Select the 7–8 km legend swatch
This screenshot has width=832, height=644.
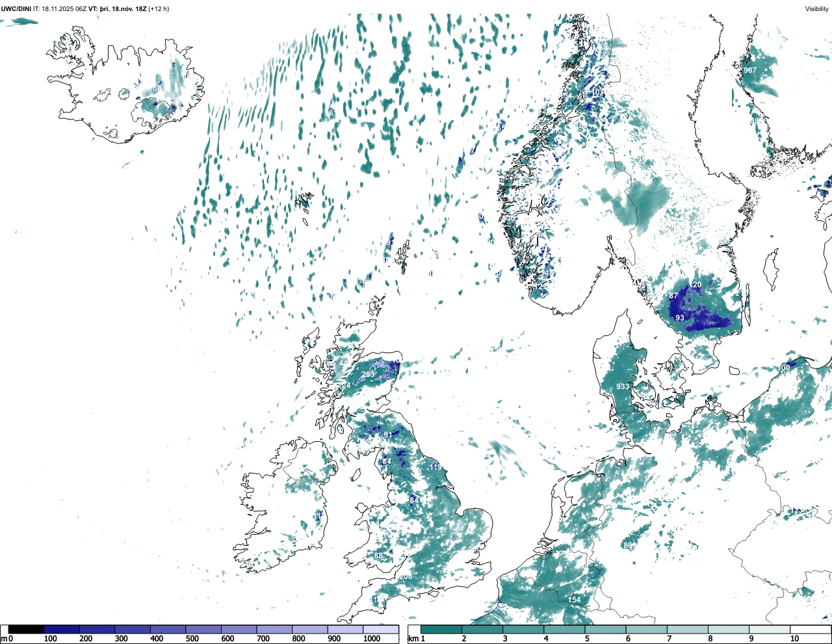tap(687, 629)
